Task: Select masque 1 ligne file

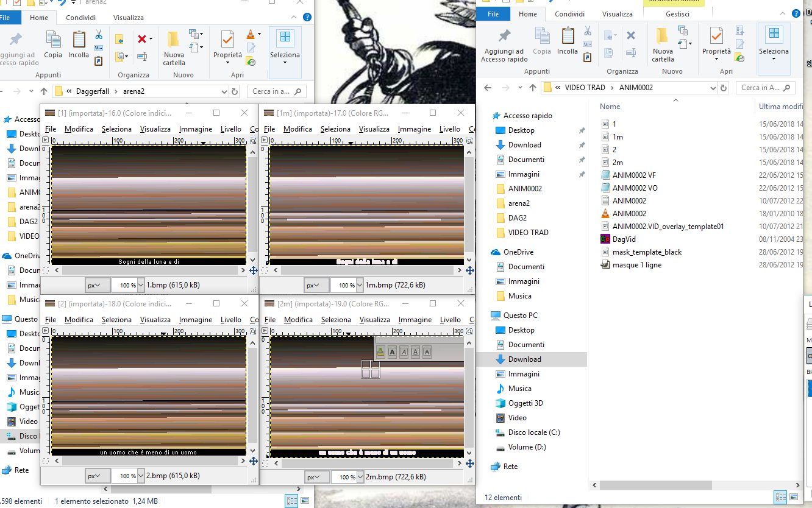Action: [636, 264]
